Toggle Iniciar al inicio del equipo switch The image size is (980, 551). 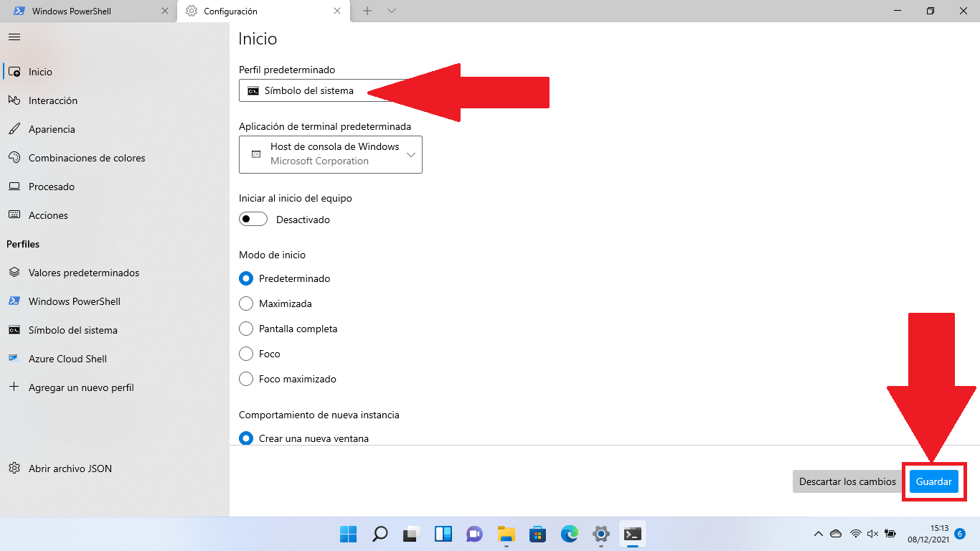tap(253, 220)
